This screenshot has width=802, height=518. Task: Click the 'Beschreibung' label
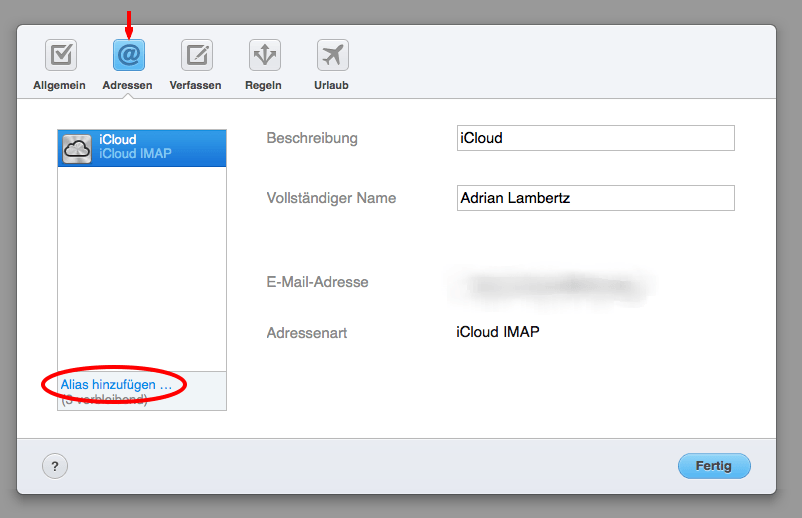[x=312, y=138]
